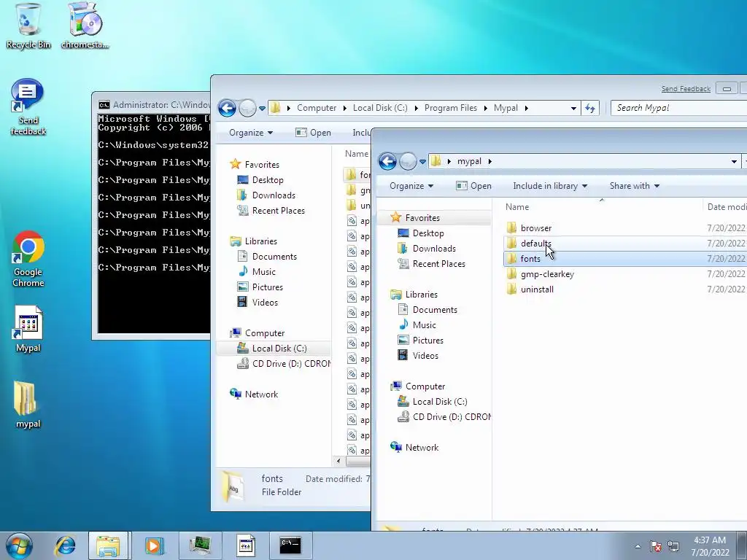Launch Google Chrome from the desktop

click(x=28, y=259)
